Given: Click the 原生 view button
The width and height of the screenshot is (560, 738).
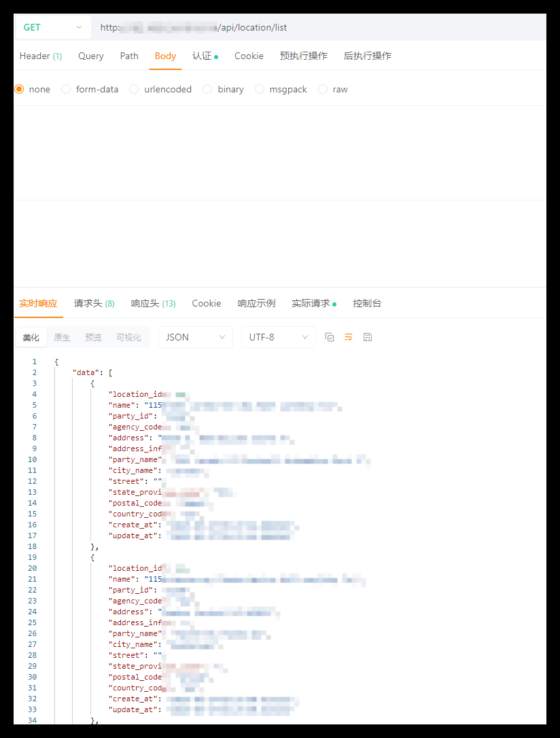Looking at the screenshot, I should click(x=62, y=337).
